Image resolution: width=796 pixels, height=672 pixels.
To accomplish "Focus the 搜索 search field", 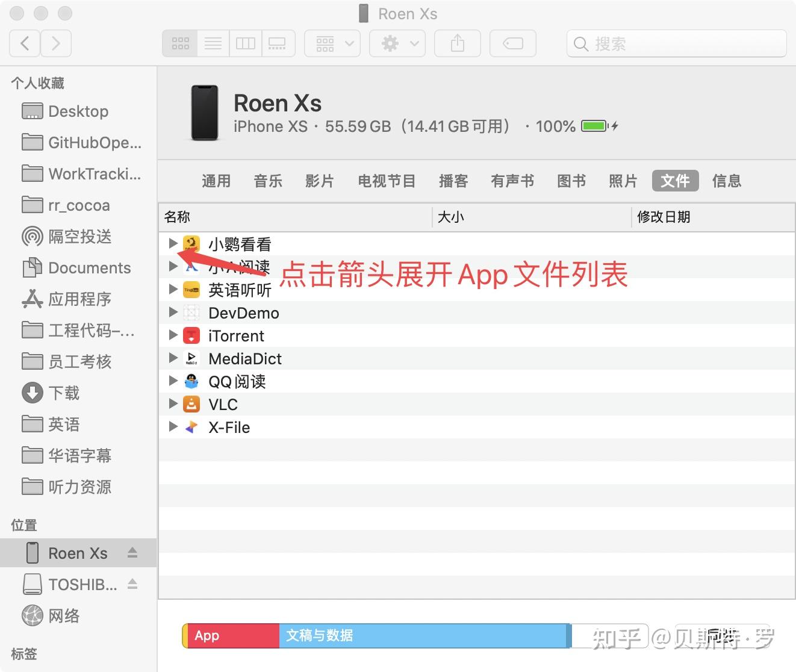I will pos(676,43).
